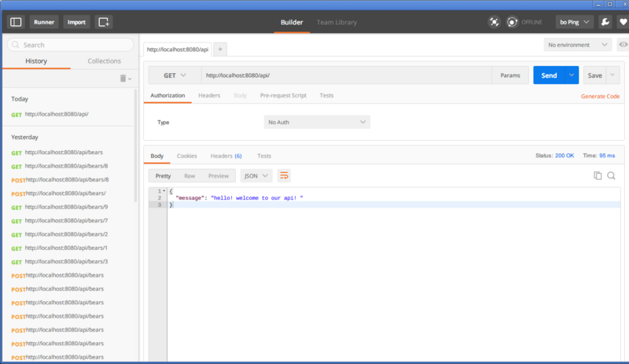Open the GET method dropdown
Screen dimensions: 629x364
pos(175,75)
